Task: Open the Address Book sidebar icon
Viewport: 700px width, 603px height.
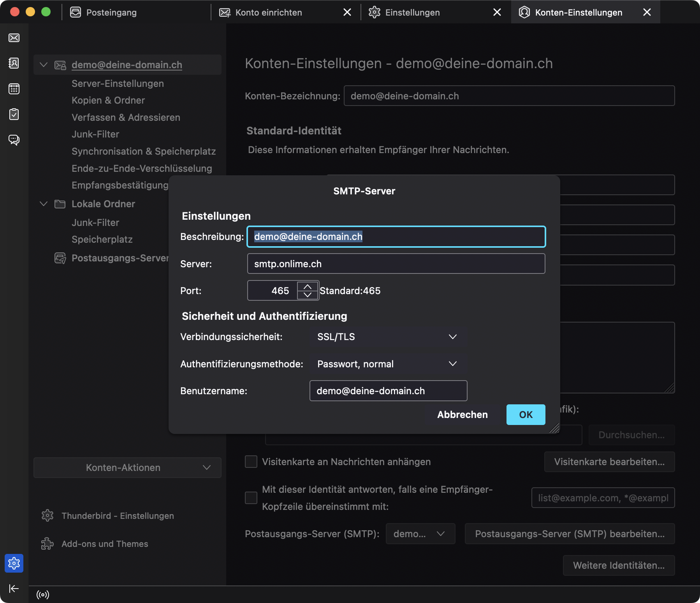Action: (x=14, y=63)
